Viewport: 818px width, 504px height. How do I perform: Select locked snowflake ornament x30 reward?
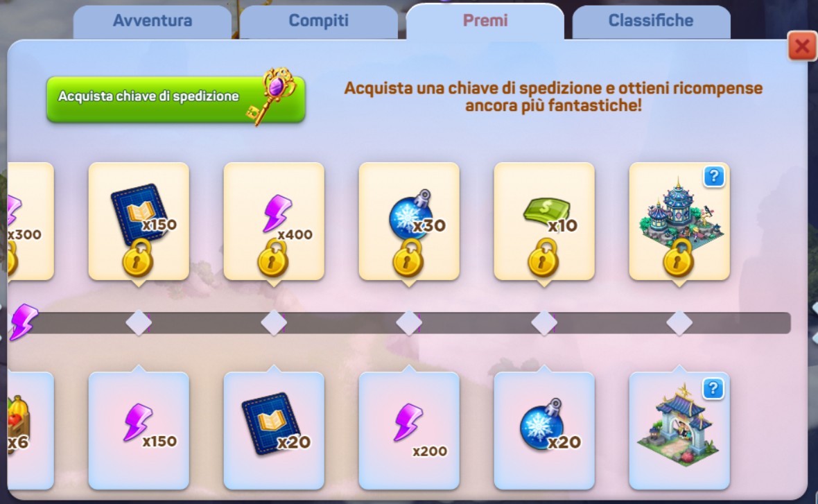[409, 221]
